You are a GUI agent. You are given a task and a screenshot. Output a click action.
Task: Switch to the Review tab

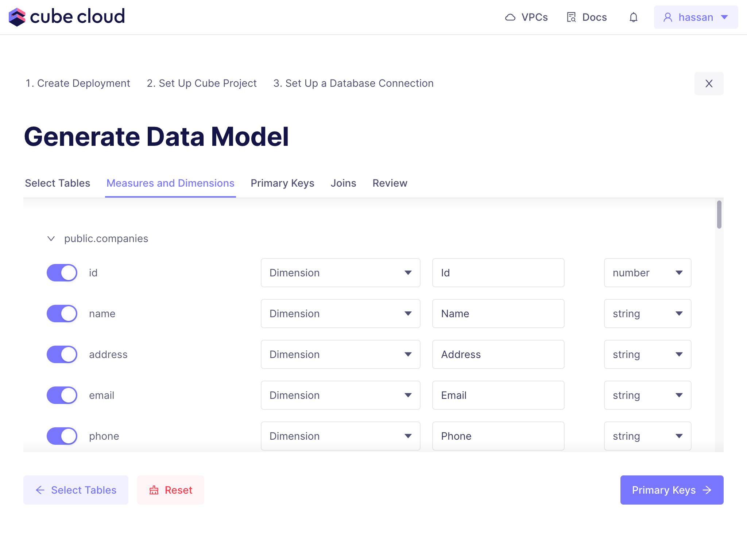tap(390, 183)
